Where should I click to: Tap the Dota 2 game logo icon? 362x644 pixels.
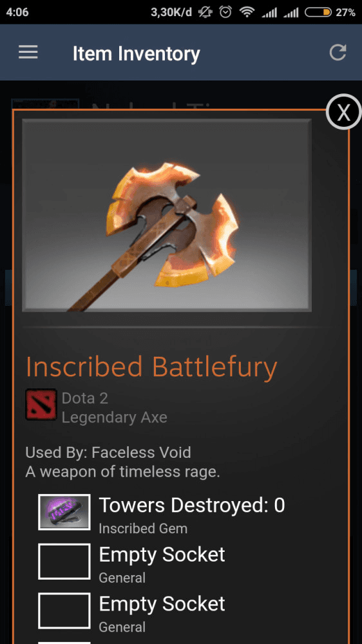tap(41, 404)
